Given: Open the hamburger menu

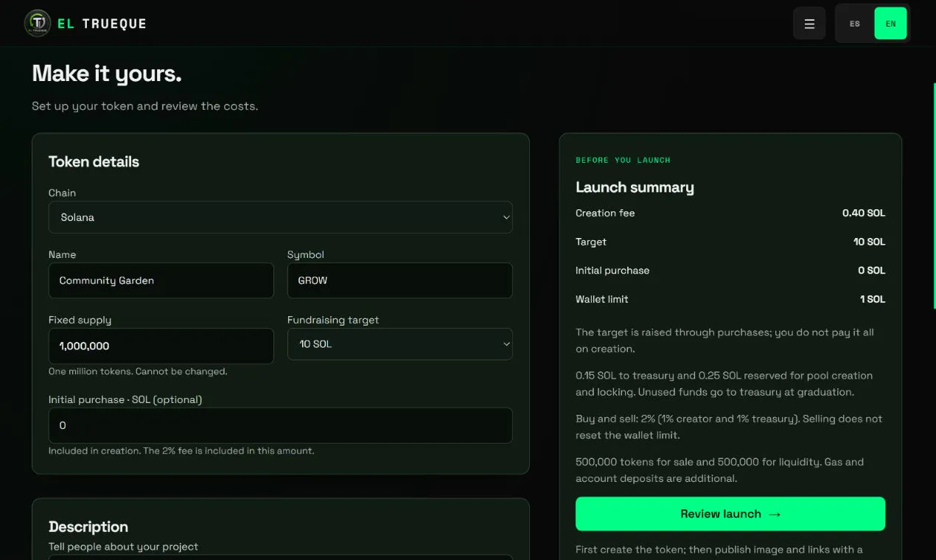Looking at the screenshot, I should pos(809,24).
